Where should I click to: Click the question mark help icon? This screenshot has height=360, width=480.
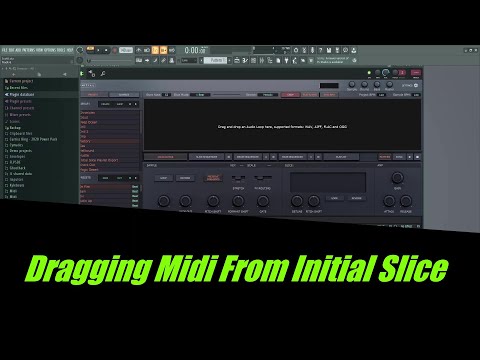click(x=320, y=50)
